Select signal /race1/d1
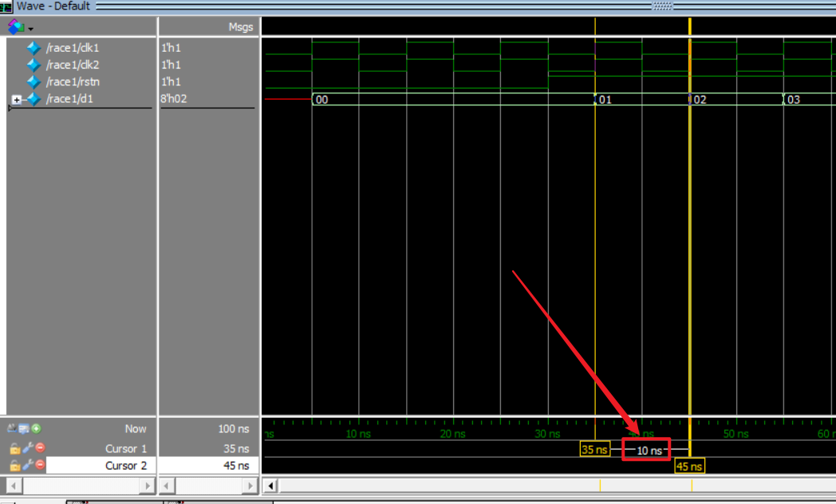The image size is (836, 504). coord(70,99)
